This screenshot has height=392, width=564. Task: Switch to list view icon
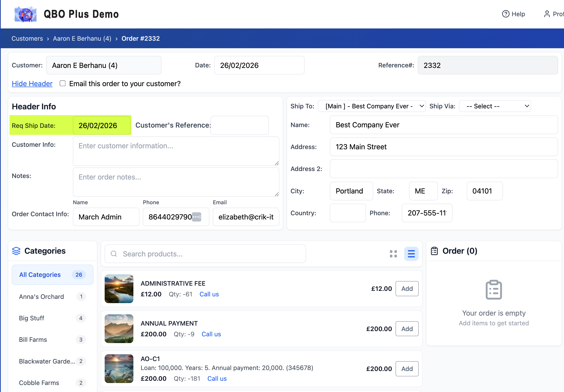click(x=411, y=254)
